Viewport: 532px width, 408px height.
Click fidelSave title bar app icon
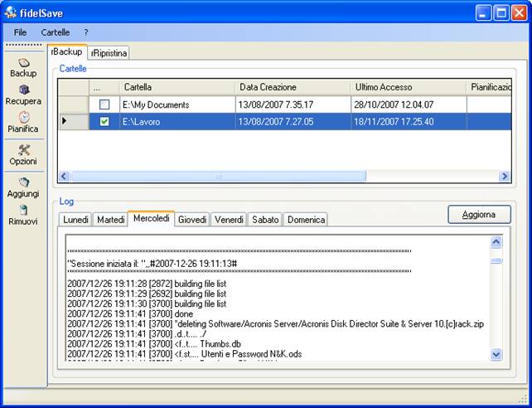point(11,12)
